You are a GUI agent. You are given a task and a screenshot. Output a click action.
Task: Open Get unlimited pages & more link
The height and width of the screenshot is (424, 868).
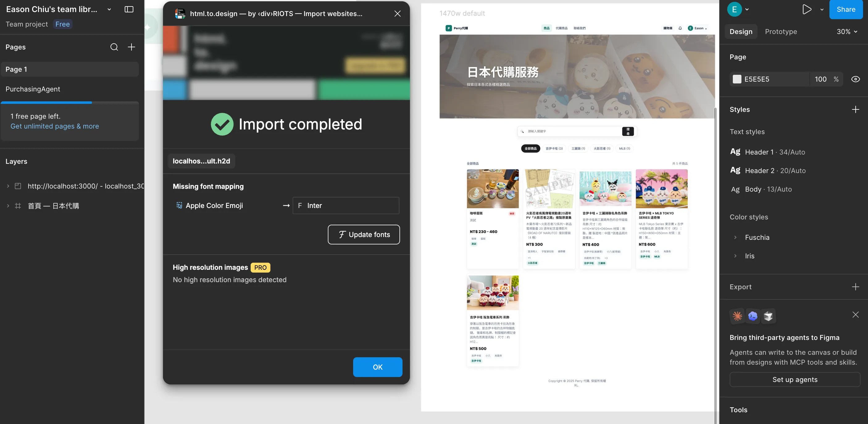[55, 126]
